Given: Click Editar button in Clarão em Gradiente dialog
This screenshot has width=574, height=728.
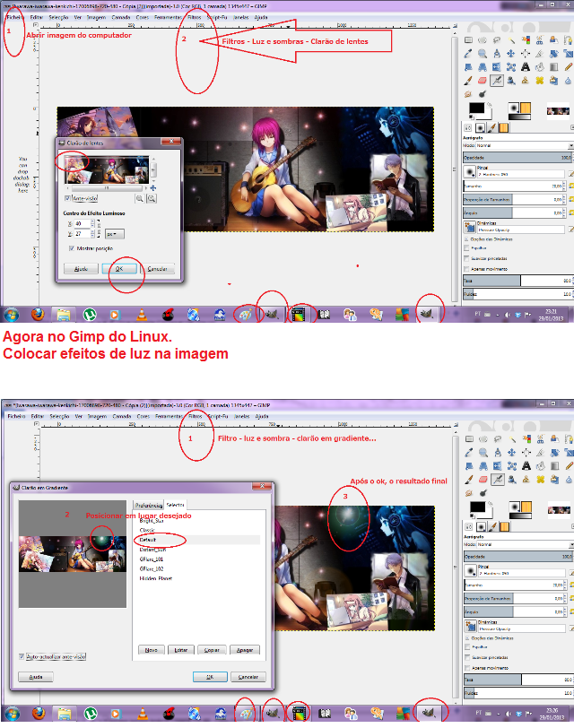Looking at the screenshot, I should (x=180, y=650).
